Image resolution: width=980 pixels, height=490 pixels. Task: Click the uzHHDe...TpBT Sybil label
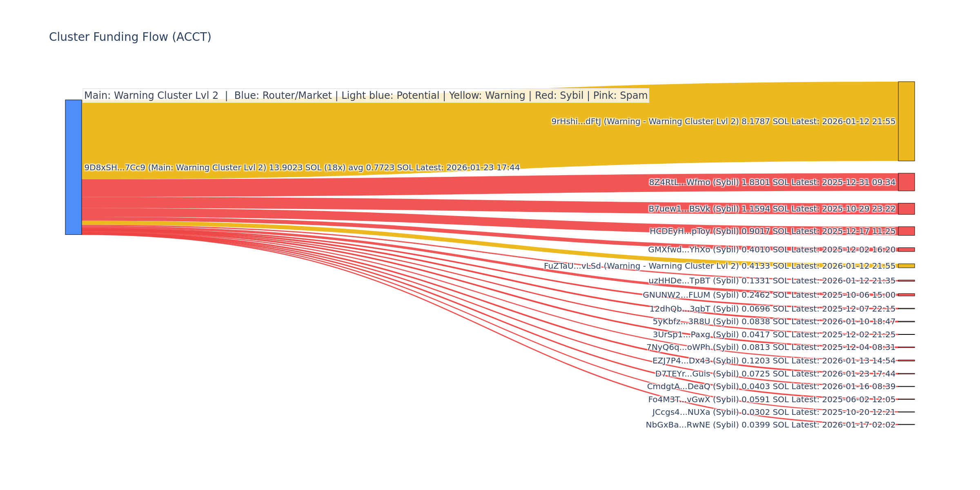coord(772,281)
